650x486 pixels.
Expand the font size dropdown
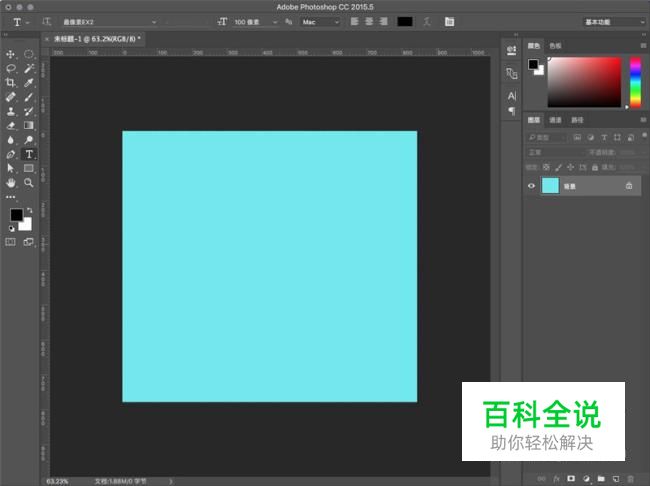(x=275, y=21)
